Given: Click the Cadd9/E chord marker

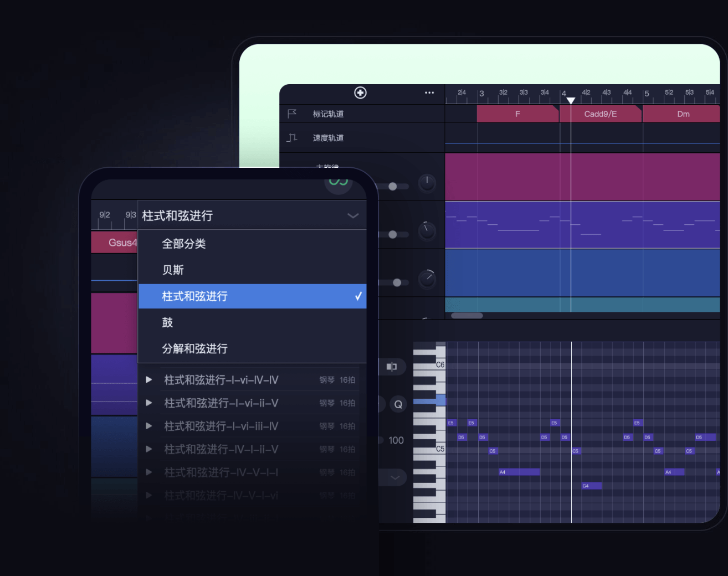Looking at the screenshot, I should 600,114.
